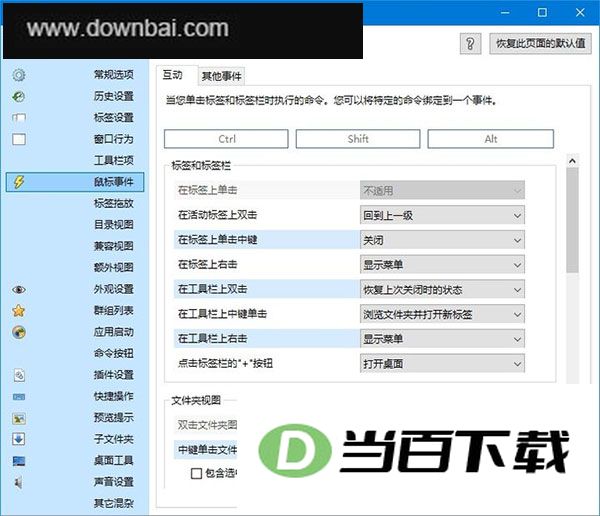Click the tab icon beside 标签设置
Viewport: 600px width, 516px height.
pos(19,118)
